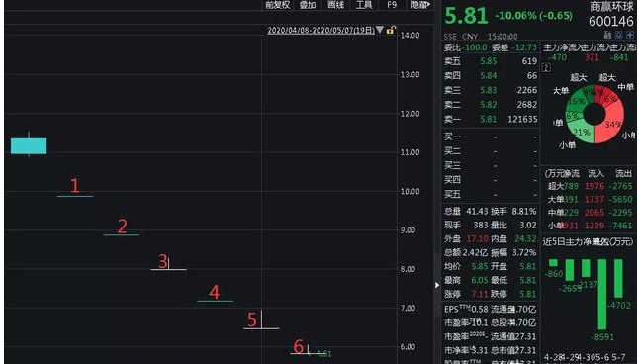This screenshot has height=364, width=639.
Task: Open the 2020/04/08-2020/05/07 date range link
Action: pos(320,30)
